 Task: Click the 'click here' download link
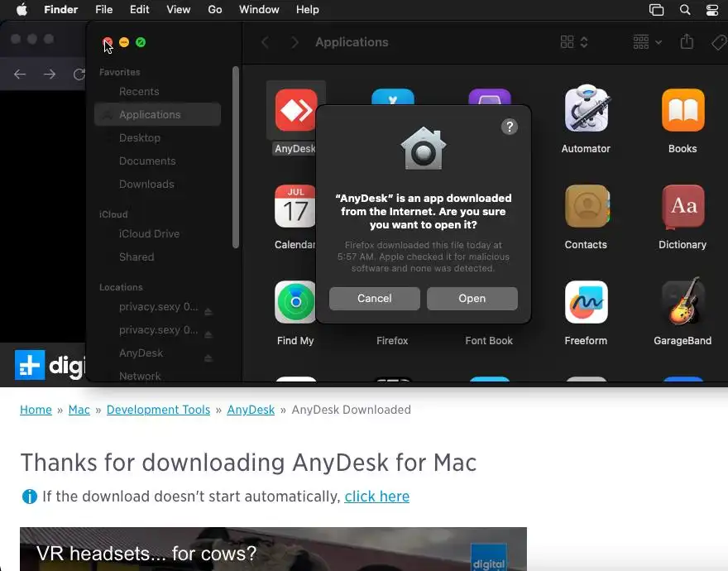(377, 497)
